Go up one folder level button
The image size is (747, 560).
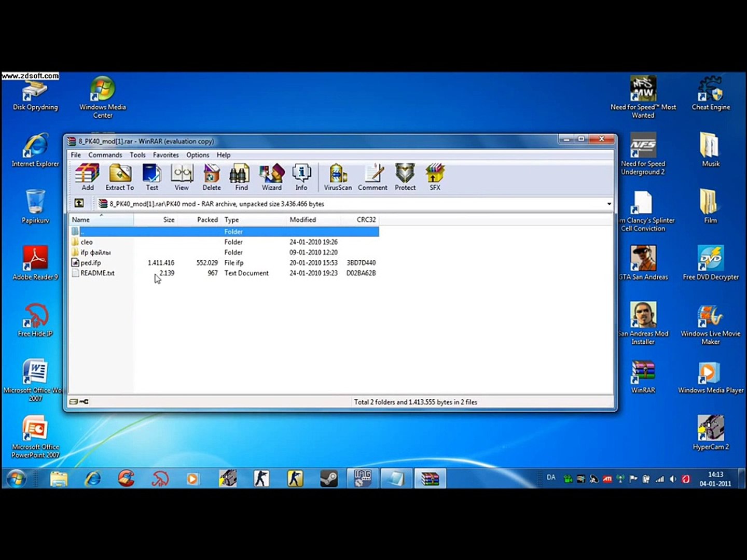79,203
